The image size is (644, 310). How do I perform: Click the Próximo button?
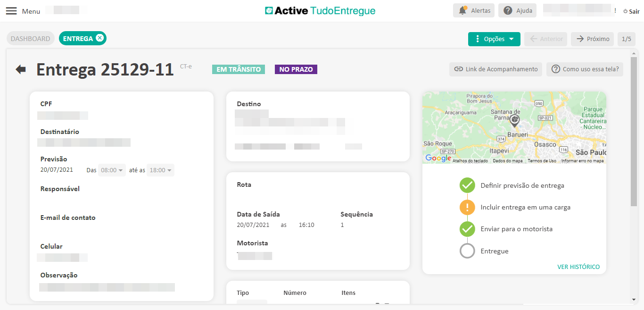(x=592, y=39)
